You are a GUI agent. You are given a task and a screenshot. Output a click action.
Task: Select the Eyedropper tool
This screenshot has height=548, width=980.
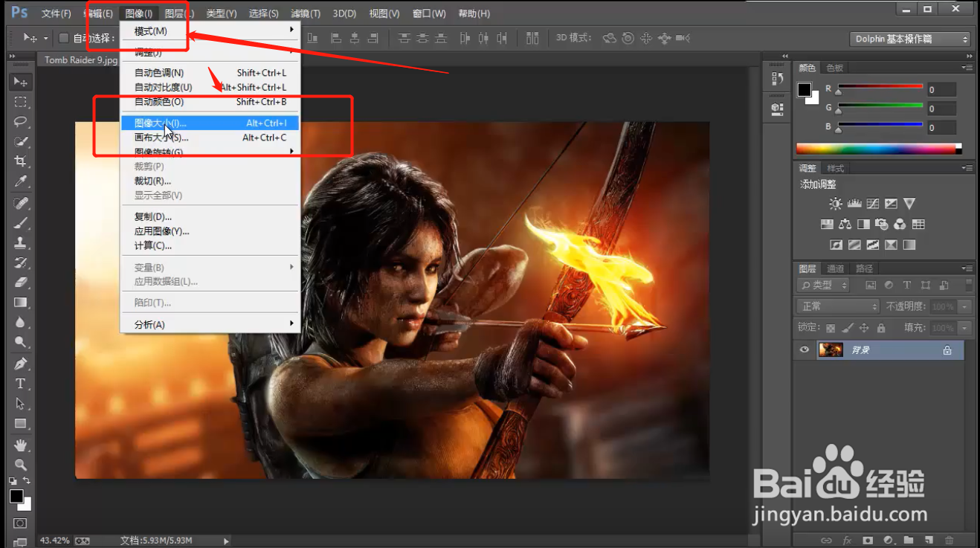click(21, 182)
